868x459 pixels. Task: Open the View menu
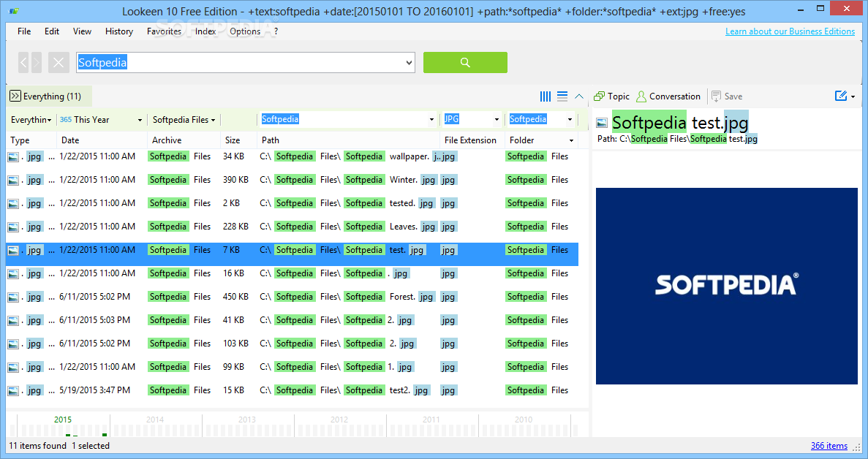[x=82, y=31]
